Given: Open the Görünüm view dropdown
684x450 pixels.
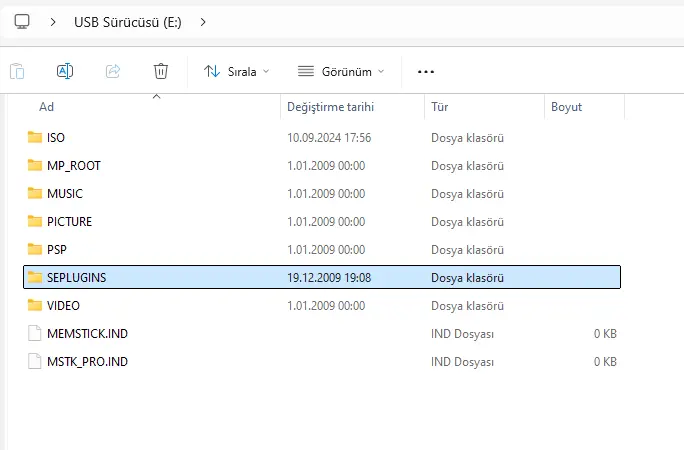Looking at the screenshot, I should (341, 72).
